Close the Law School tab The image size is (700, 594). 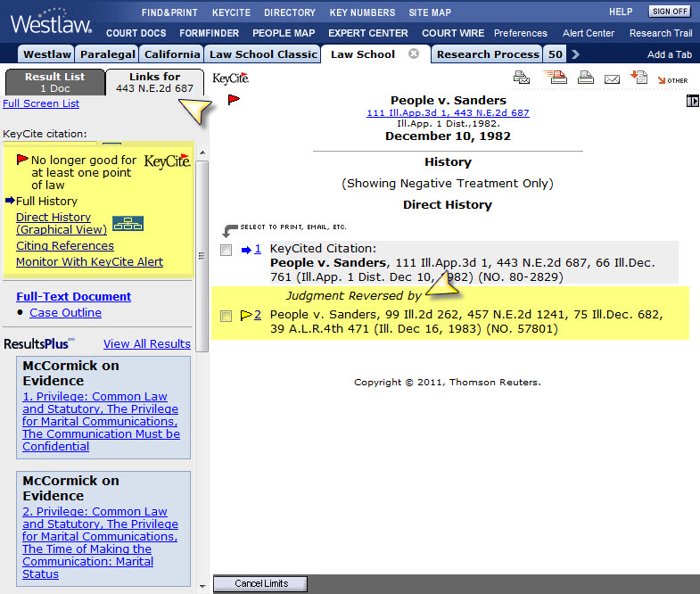click(x=413, y=54)
